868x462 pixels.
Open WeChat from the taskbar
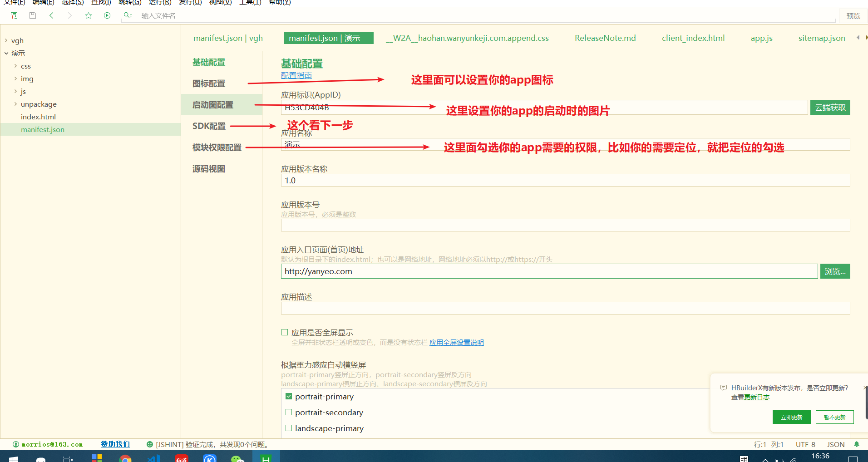[x=238, y=457]
